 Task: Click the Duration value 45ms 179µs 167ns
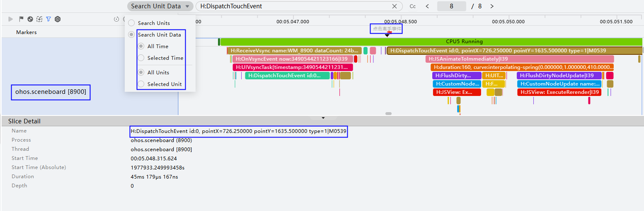pyautogui.click(x=154, y=177)
